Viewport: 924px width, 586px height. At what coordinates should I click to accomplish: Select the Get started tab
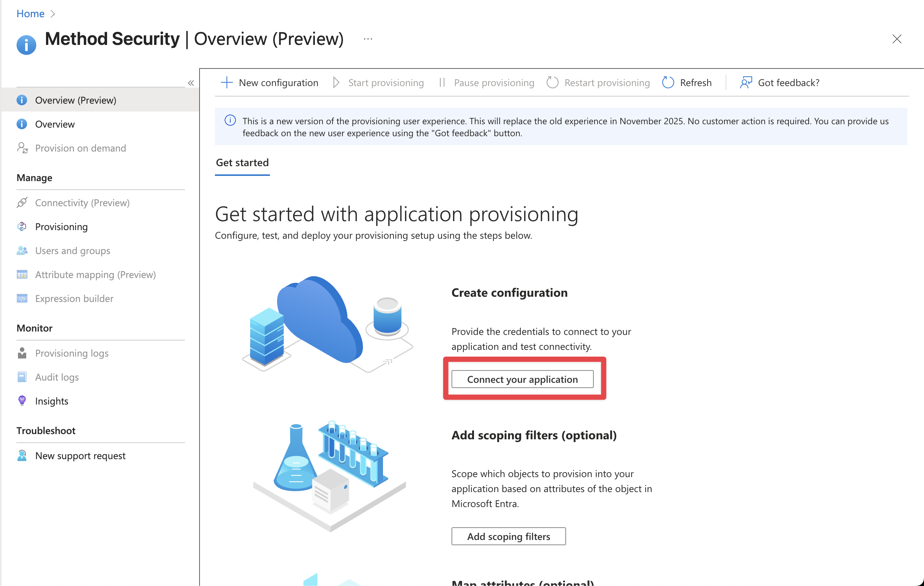tap(242, 163)
